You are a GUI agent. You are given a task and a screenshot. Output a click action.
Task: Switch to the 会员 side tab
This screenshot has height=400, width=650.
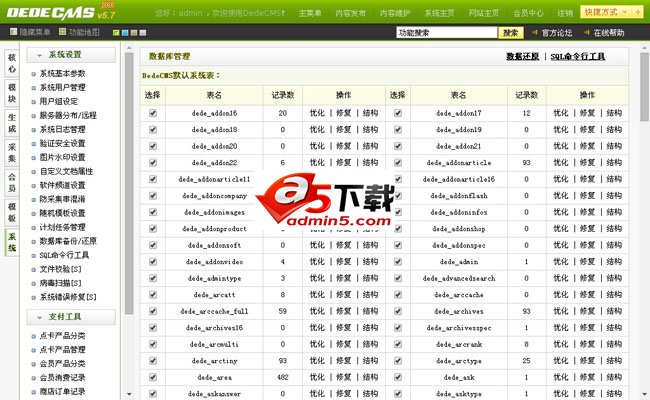[12, 182]
